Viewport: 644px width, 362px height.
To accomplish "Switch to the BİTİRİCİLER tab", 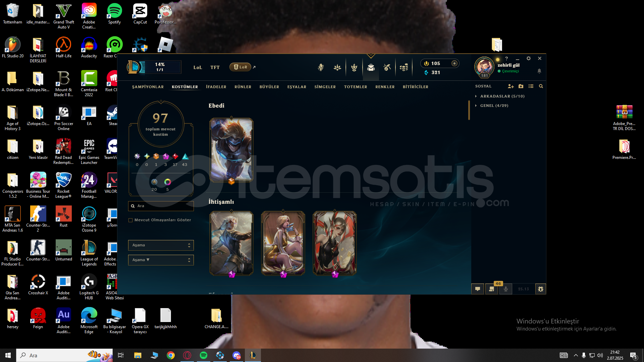I will point(416,87).
